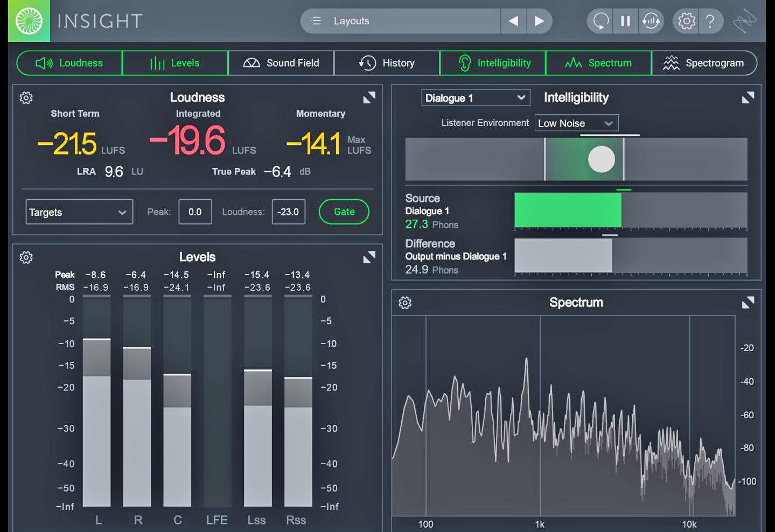The width and height of the screenshot is (775, 532).
Task: Open the Targets dropdown
Action: tap(79, 212)
